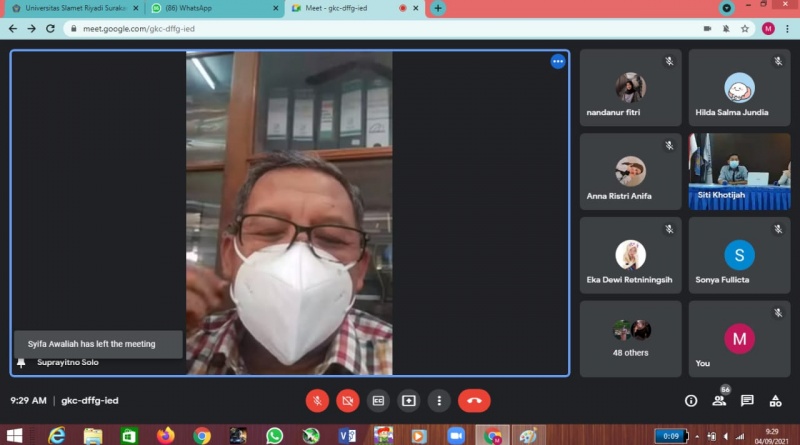The image size is (800, 445).
Task: Open the three-dot more options menu
Action: point(439,400)
